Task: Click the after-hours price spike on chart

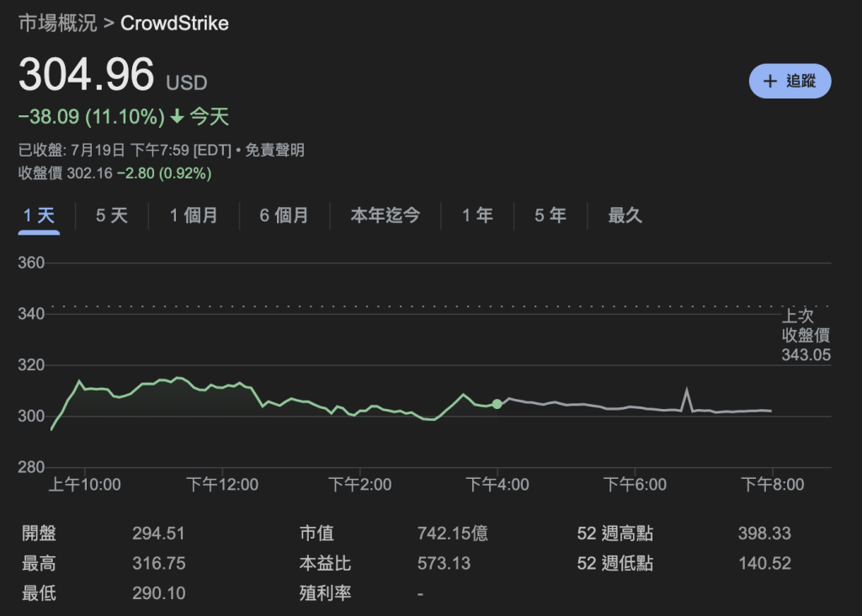Action: coord(687,390)
